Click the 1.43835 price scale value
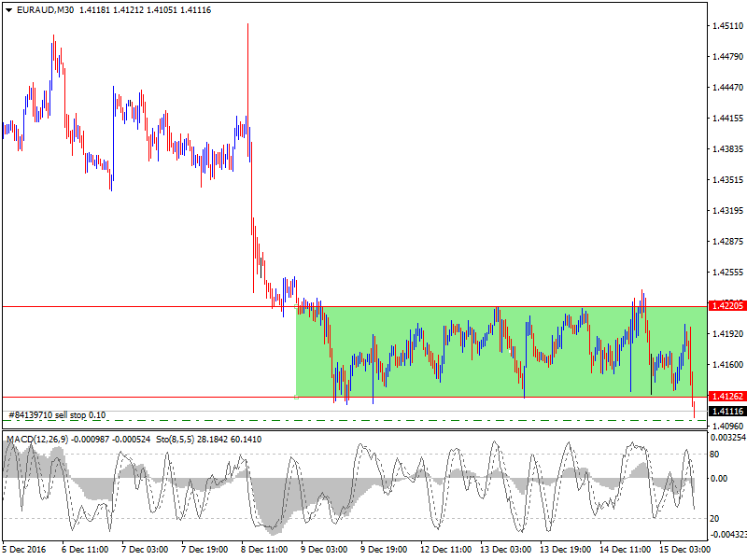 click(727, 149)
